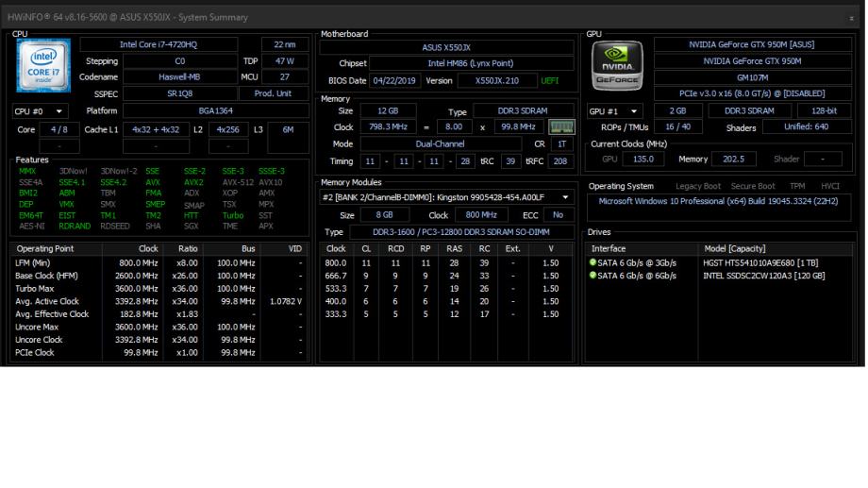This screenshot has height=488, width=868.
Task: Click the PCIe Clock row
Action: tap(159, 352)
